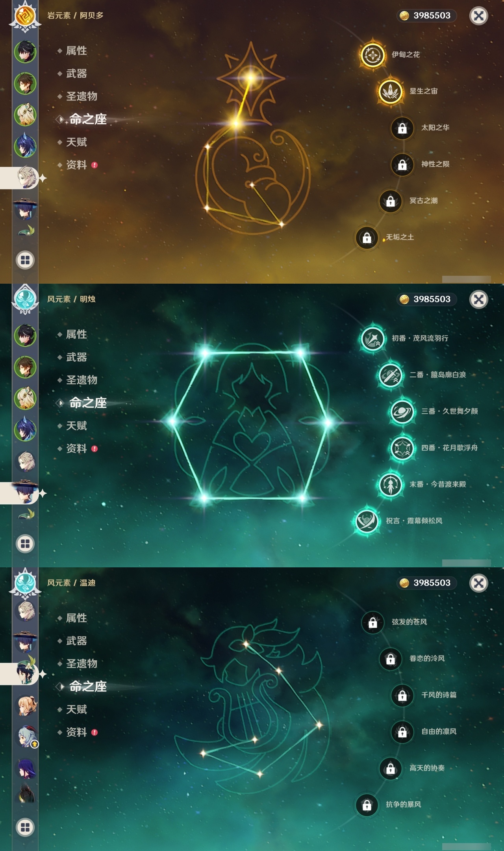The image size is (504, 851).
Task: Click the locked 无垢之土 constellation node
Action: 367,238
